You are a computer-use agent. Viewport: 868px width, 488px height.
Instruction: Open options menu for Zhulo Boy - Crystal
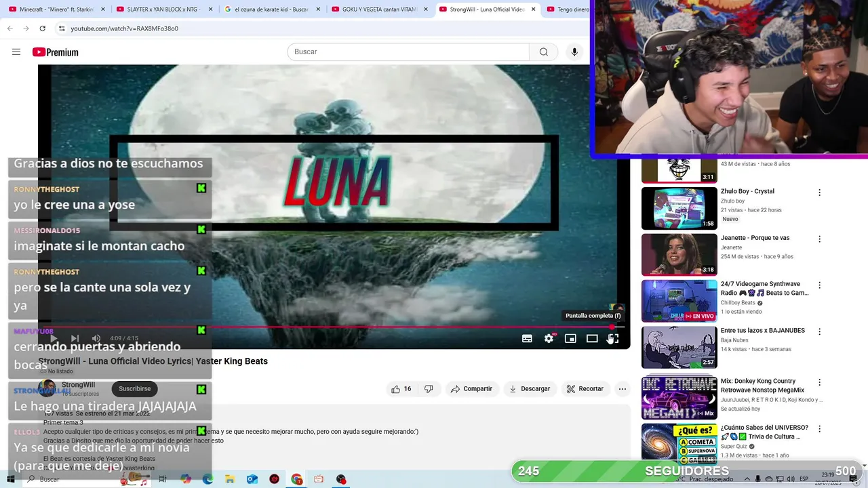point(819,192)
